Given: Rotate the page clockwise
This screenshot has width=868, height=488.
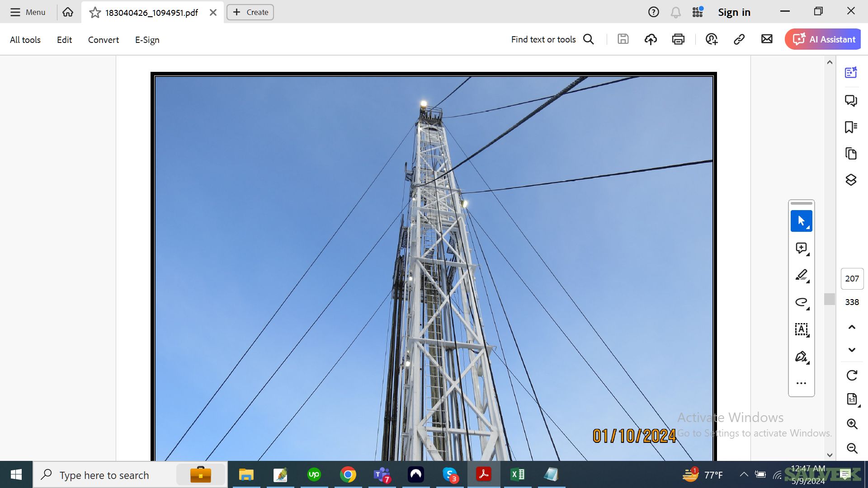Looking at the screenshot, I should click(x=852, y=375).
